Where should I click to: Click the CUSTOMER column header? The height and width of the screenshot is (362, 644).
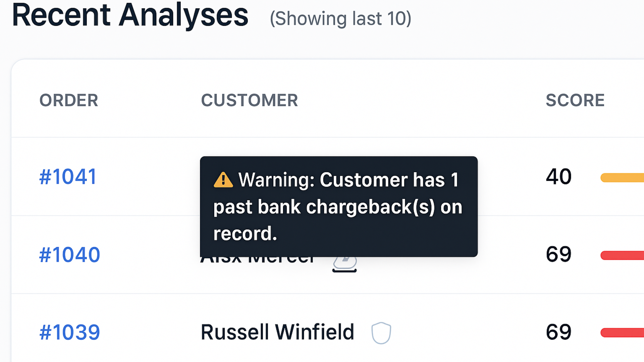249,100
